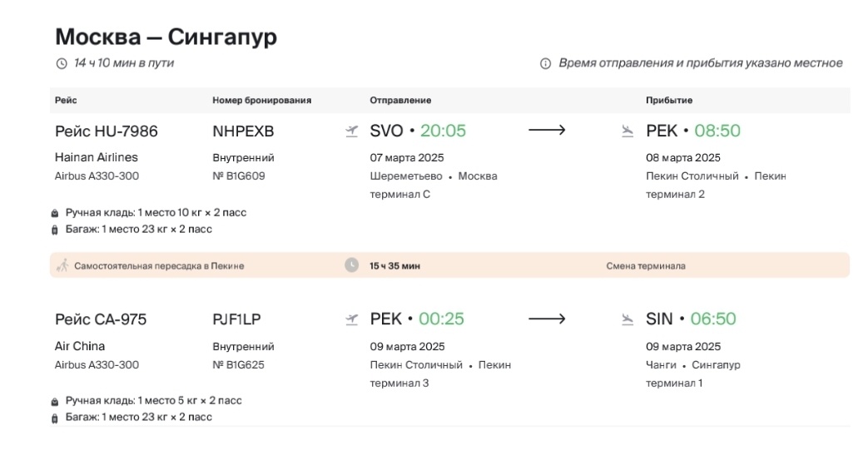Click the walking passenger transfer icon

62,265
